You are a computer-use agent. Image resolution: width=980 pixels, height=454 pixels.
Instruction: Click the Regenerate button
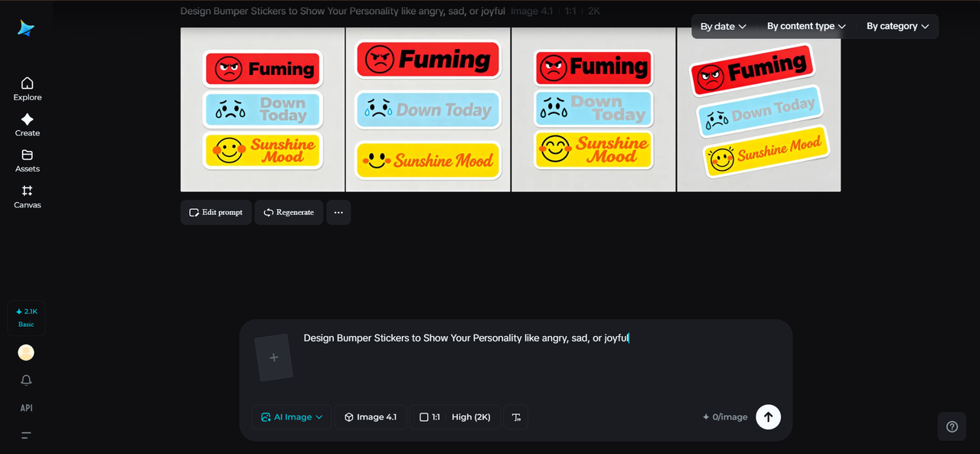289,212
